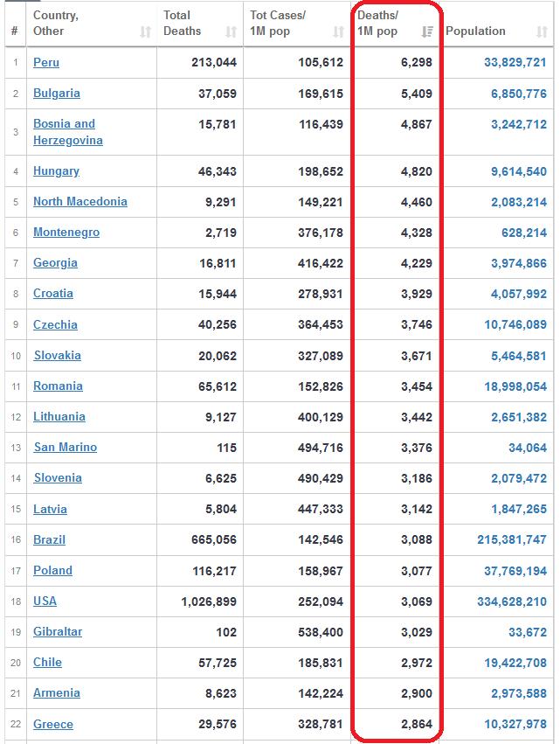Open Bosnia and Herzegovina link
The height and width of the screenshot is (744, 560).
tap(68, 132)
